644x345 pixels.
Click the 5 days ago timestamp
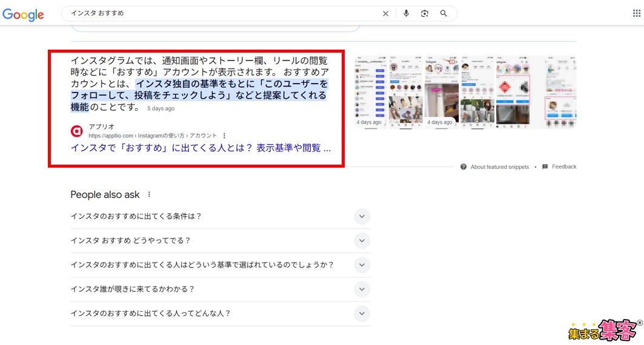[x=161, y=109]
